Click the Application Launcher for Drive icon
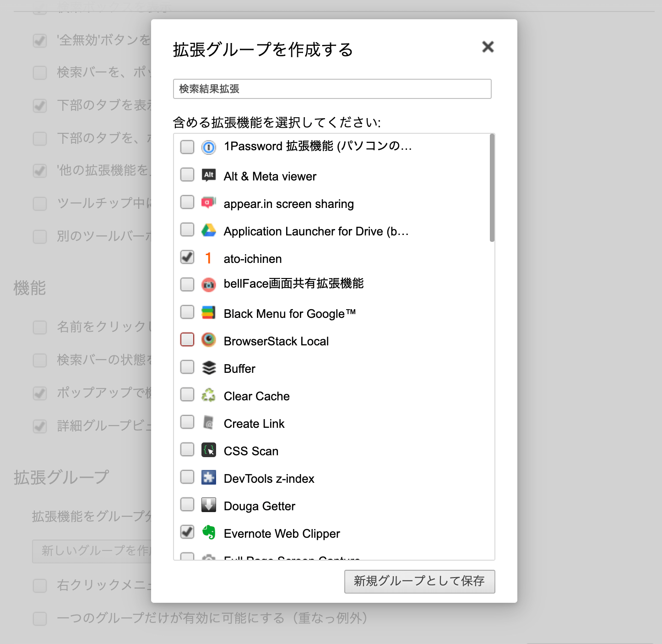This screenshot has width=662, height=644. point(209,230)
